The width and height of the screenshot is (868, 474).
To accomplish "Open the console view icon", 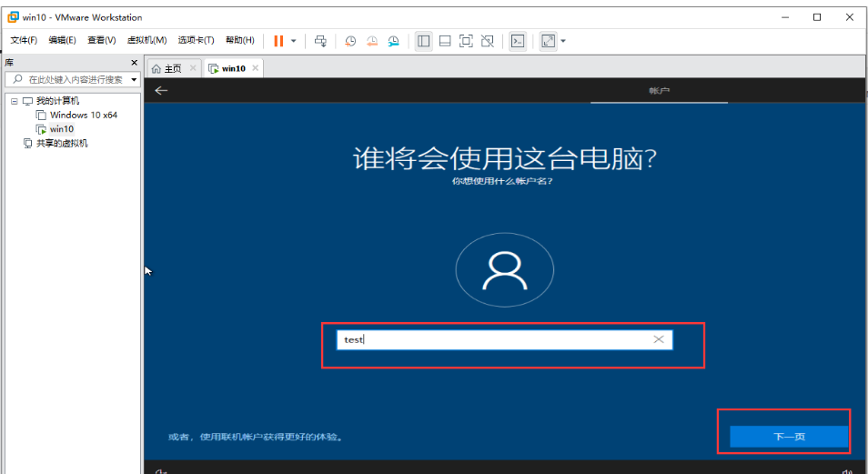I will coord(518,41).
